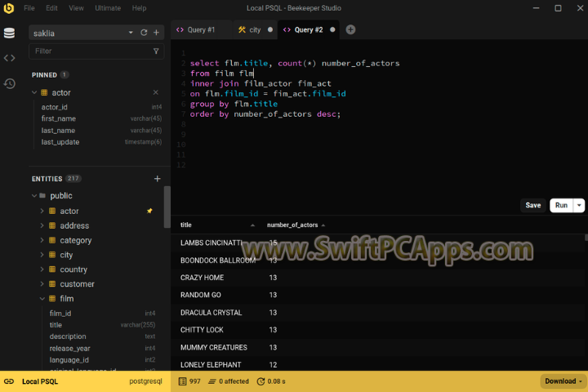
Task: Click the yellow pin icon on actor row
Action: [149, 211]
